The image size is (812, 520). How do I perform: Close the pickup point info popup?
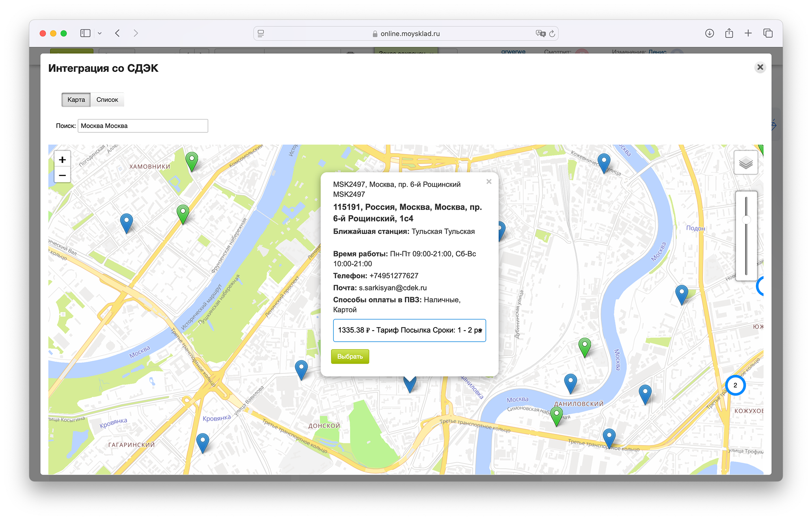point(489,182)
